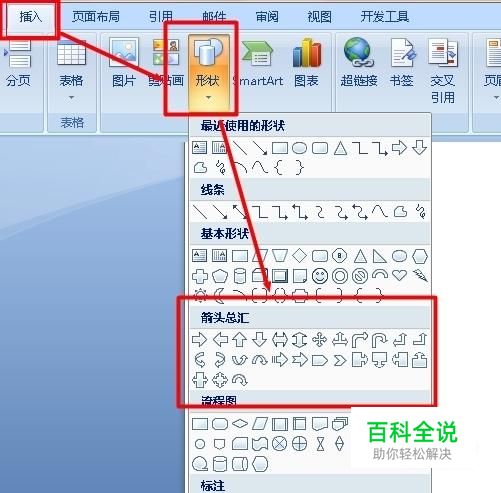Select the scribble tool in 线条
The image size is (501, 493).
click(420, 212)
